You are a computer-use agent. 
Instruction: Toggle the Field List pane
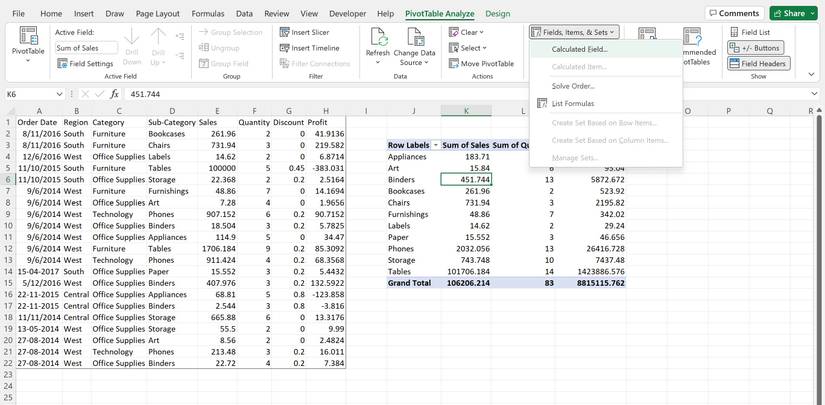click(x=749, y=32)
